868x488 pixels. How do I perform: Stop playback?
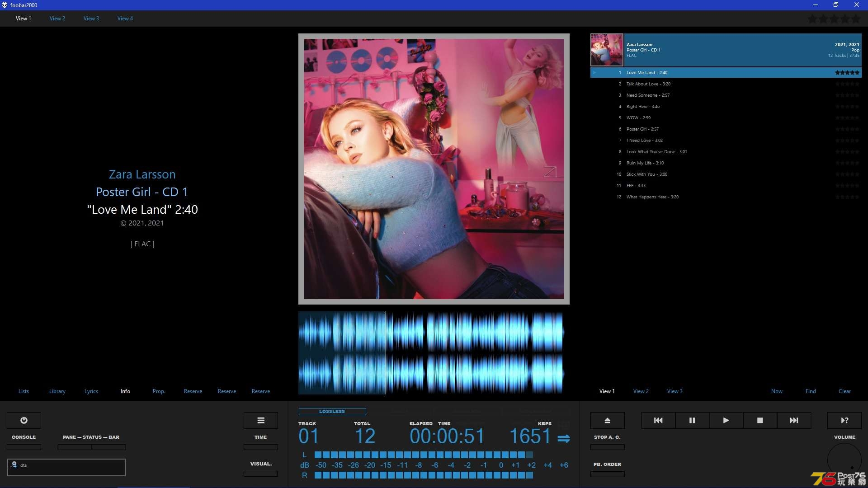click(x=760, y=420)
